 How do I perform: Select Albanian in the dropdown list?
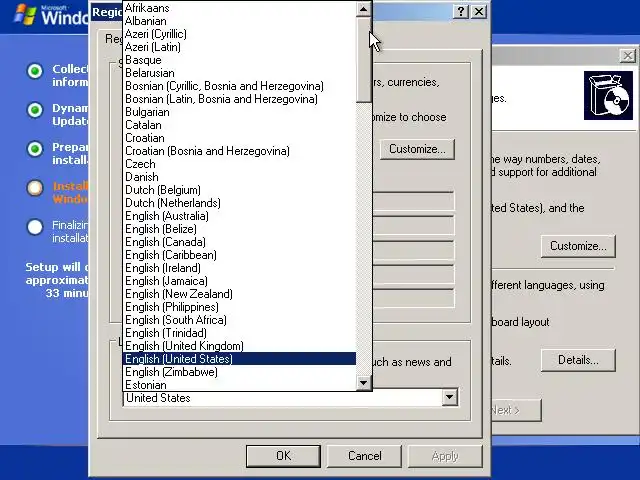[x=239, y=21]
